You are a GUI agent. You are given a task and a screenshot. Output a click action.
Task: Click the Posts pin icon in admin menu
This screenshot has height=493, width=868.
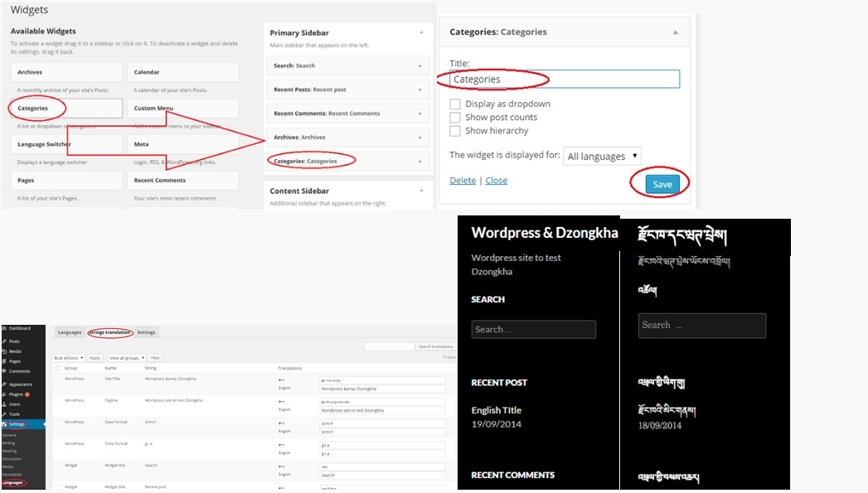(x=5, y=341)
